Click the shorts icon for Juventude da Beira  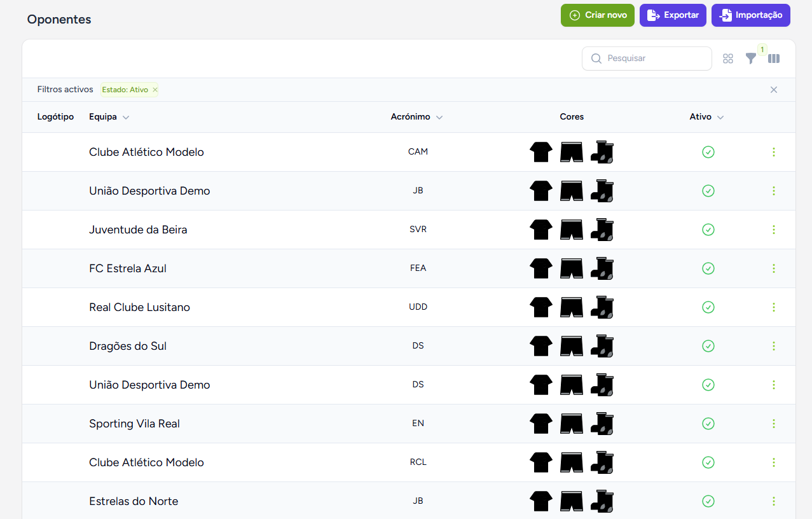pyautogui.click(x=572, y=230)
